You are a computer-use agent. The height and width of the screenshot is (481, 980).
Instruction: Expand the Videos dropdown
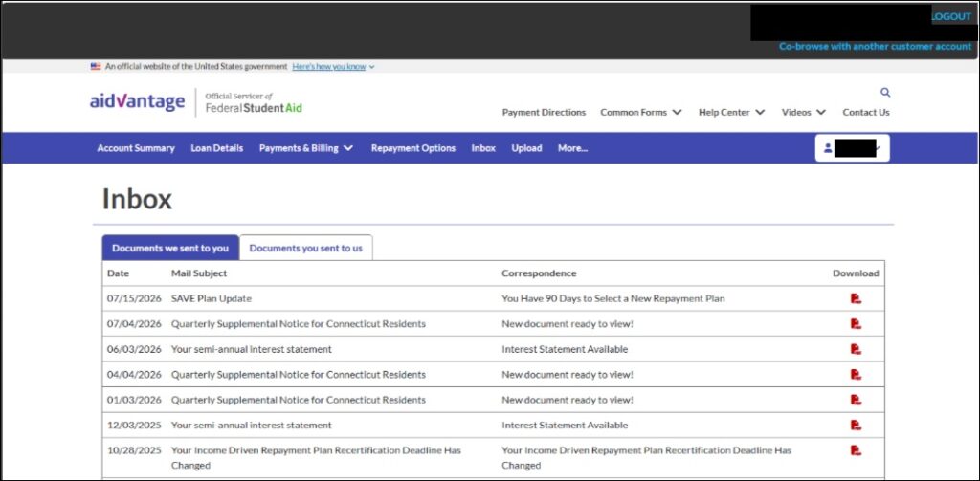[x=804, y=113]
